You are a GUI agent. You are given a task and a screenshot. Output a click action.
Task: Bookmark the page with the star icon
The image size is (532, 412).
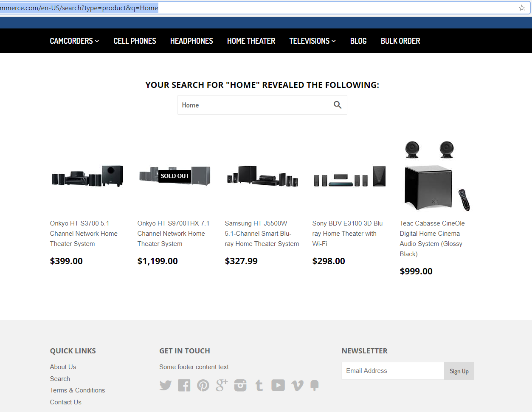(522, 8)
